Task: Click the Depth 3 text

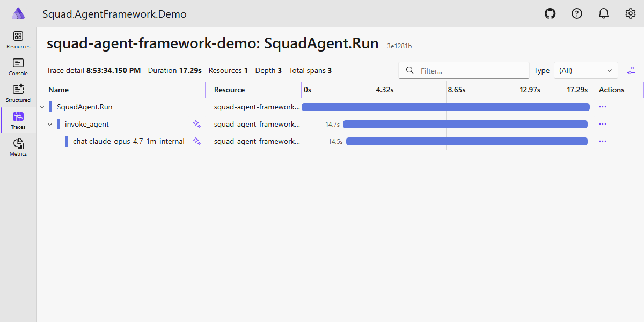Action: [x=268, y=70]
